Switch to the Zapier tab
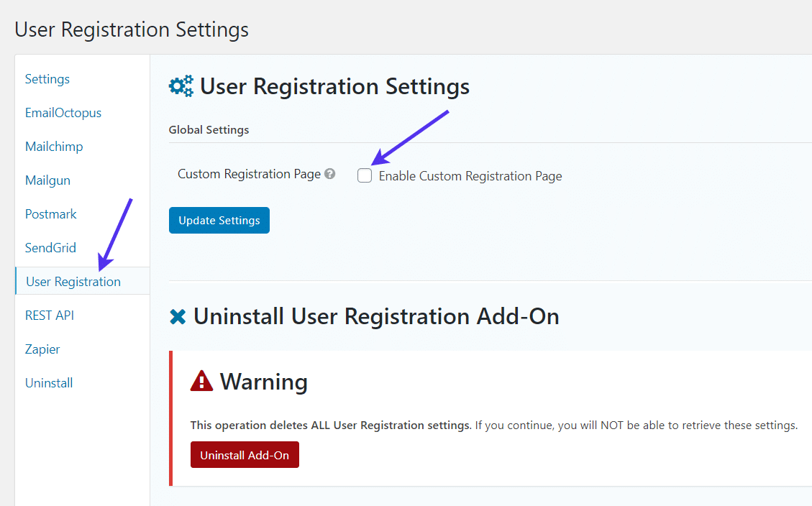The width and height of the screenshot is (812, 506). 42,349
